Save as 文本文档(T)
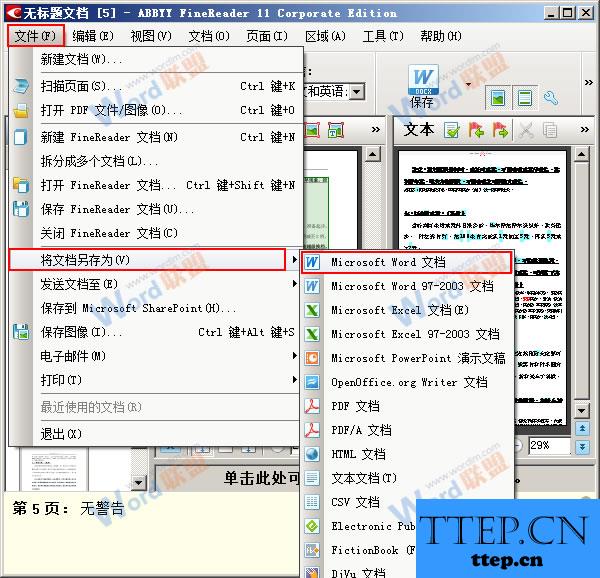This screenshot has width=600, height=578. (407, 478)
